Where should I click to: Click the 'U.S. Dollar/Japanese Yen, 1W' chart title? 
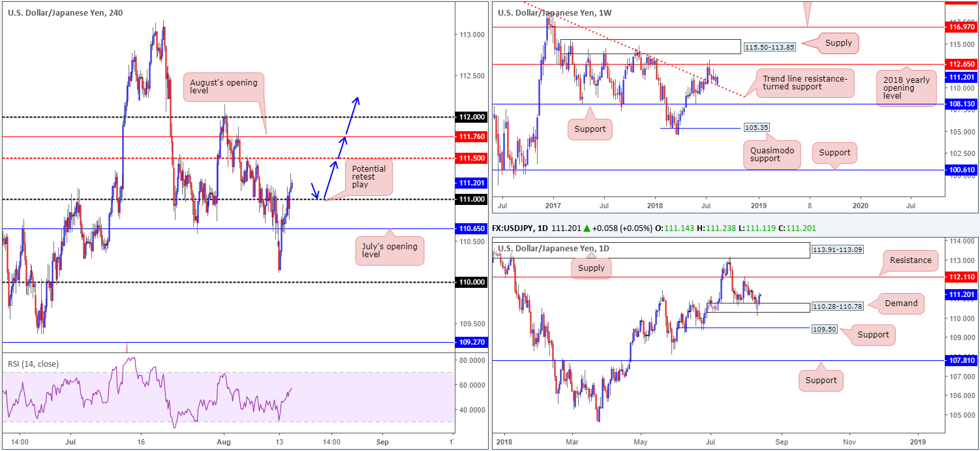click(x=555, y=12)
